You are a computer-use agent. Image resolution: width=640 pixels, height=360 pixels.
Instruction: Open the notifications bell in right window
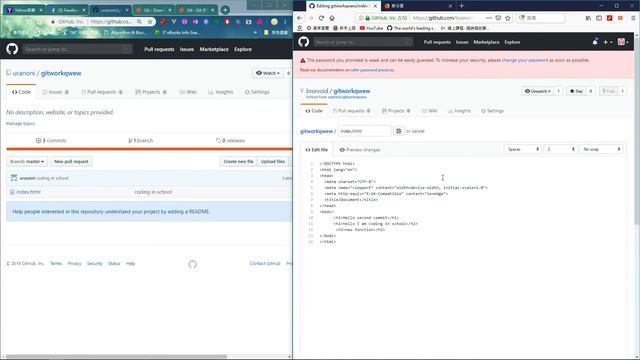(595, 42)
